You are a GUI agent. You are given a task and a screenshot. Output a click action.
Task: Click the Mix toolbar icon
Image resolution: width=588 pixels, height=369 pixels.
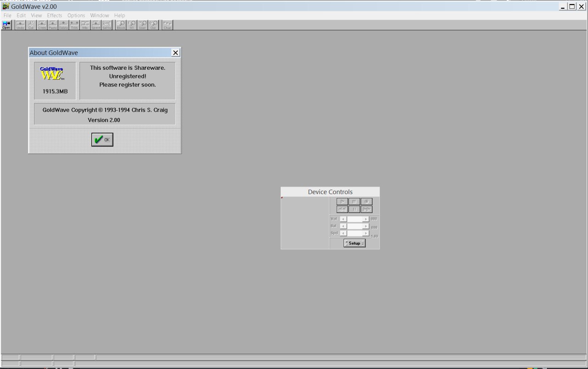(85, 25)
